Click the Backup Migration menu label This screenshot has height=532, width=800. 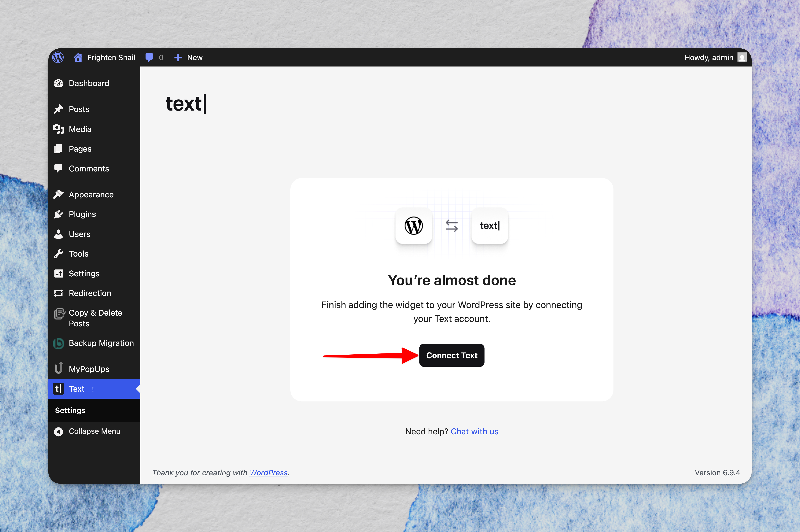pos(101,343)
